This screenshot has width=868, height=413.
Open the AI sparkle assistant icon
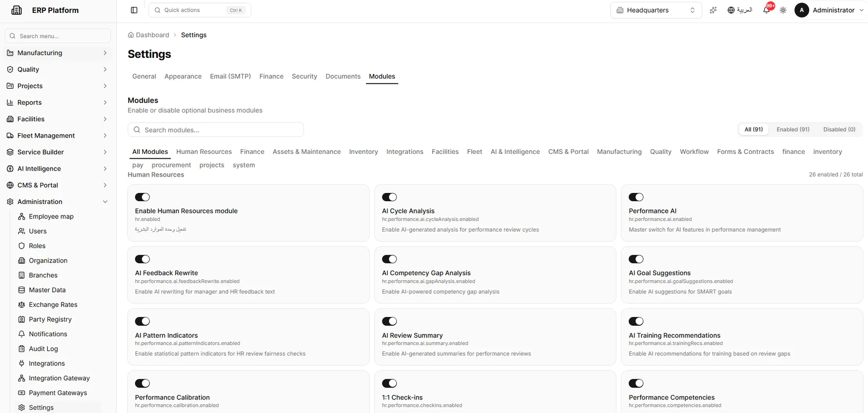[713, 10]
